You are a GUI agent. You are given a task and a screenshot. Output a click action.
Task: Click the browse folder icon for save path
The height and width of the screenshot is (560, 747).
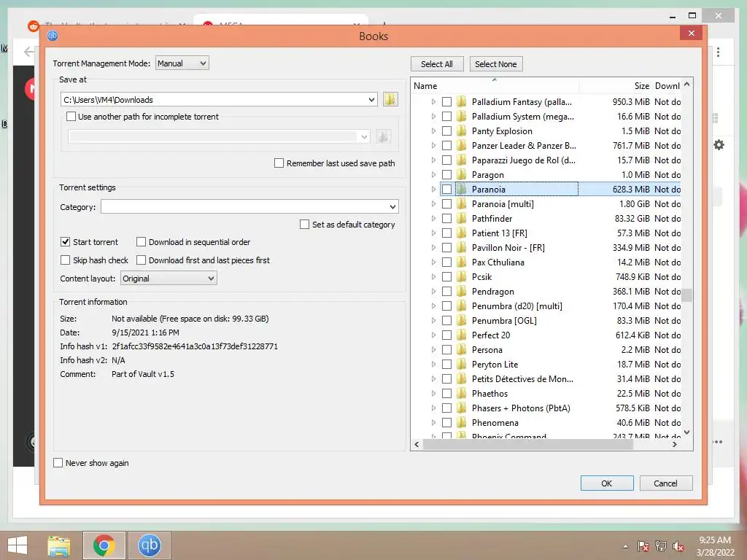[x=390, y=99]
